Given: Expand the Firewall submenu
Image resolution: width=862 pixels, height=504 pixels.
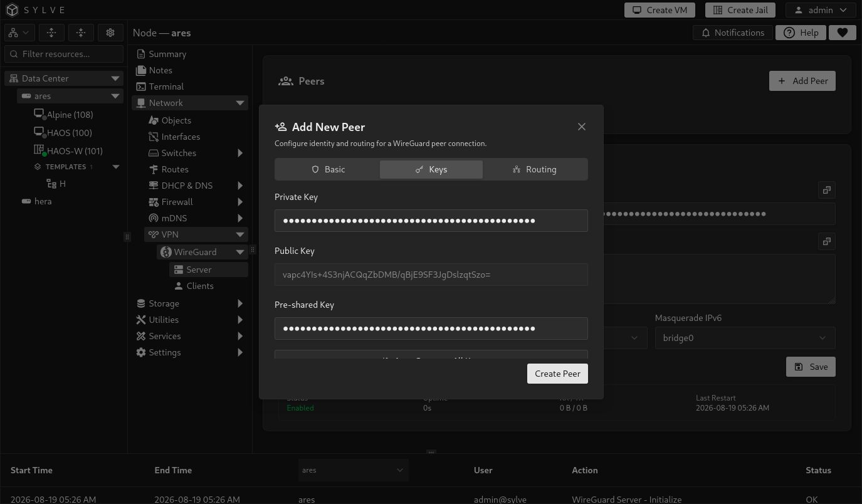Looking at the screenshot, I should 240,202.
